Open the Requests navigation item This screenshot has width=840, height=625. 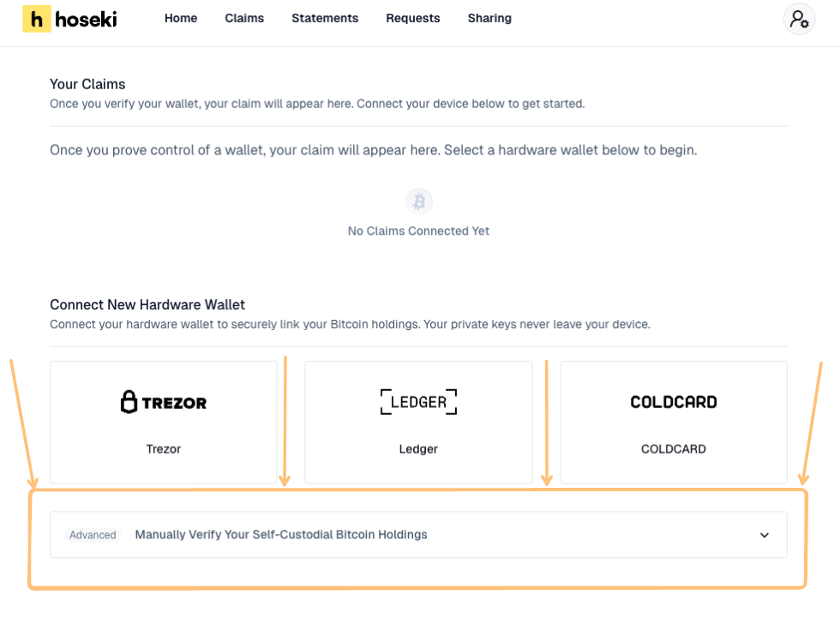tap(413, 18)
